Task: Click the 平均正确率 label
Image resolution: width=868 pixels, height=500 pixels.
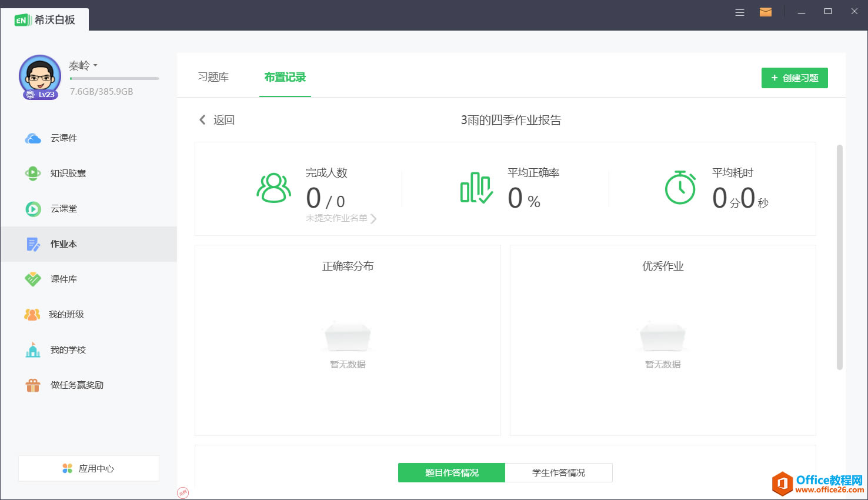Action: [533, 173]
